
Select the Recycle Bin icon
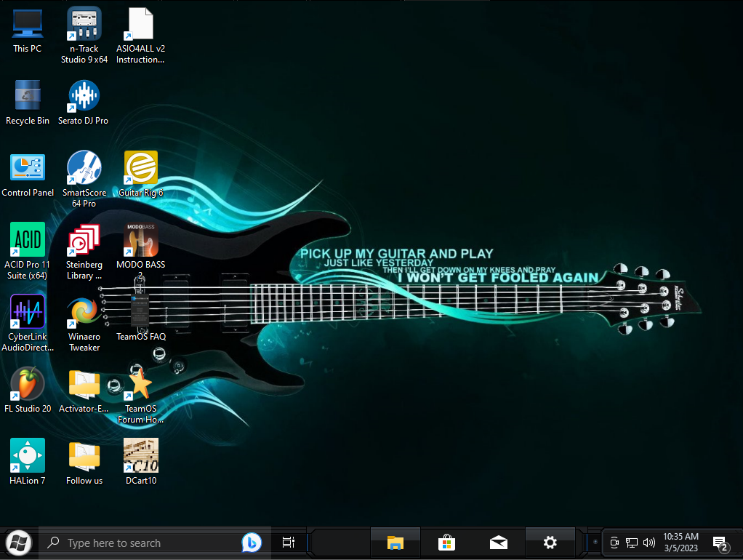28,102
